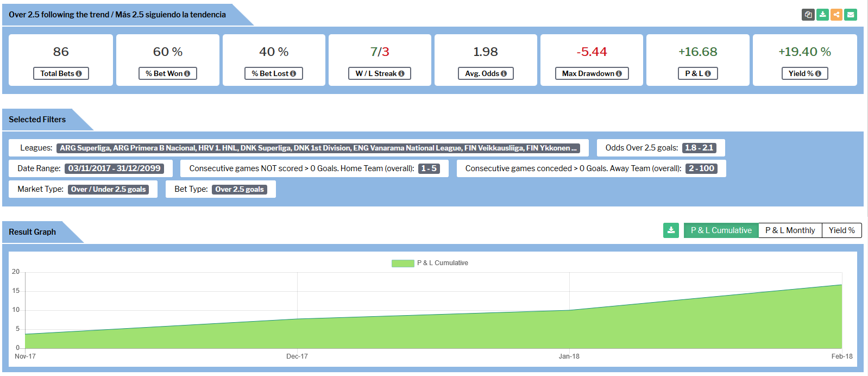This screenshot has height=376, width=868.
Task: Download the result graph image
Action: click(x=671, y=230)
